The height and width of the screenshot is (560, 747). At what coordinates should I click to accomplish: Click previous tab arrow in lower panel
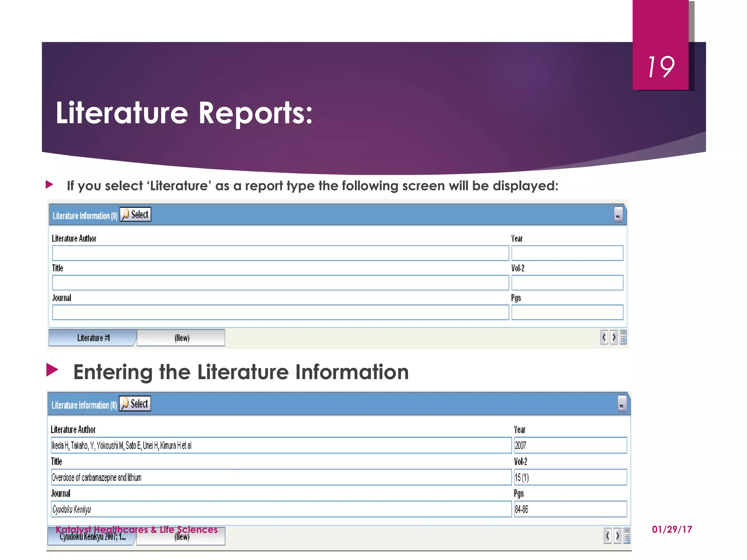pos(607,536)
